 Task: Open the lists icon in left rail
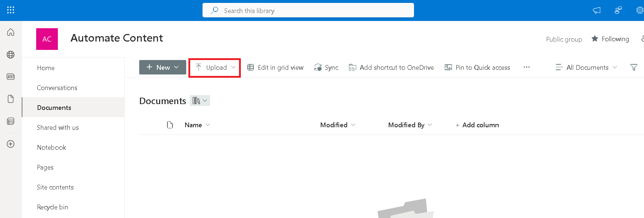tap(11, 121)
